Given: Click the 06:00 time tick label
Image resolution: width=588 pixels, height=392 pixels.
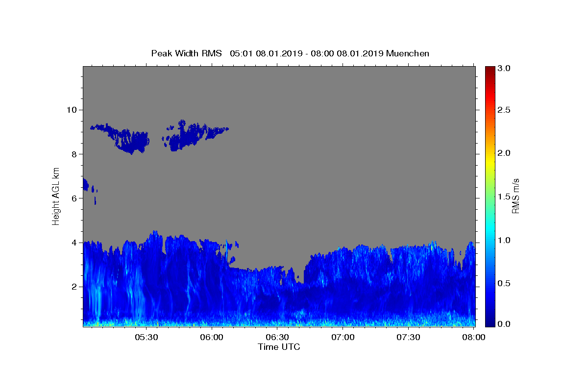Looking at the screenshot, I should tap(212, 337).
